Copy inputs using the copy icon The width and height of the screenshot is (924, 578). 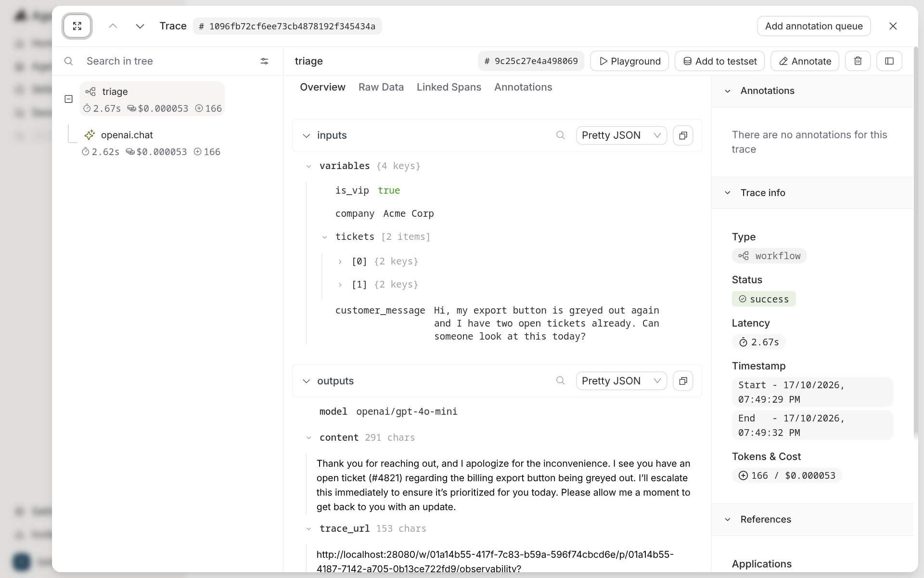tap(683, 135)
